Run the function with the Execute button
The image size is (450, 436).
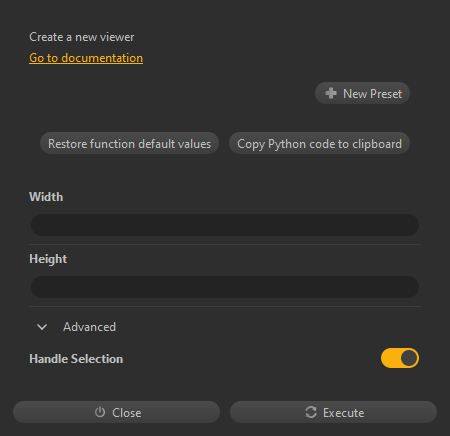[x=333, y=412]
